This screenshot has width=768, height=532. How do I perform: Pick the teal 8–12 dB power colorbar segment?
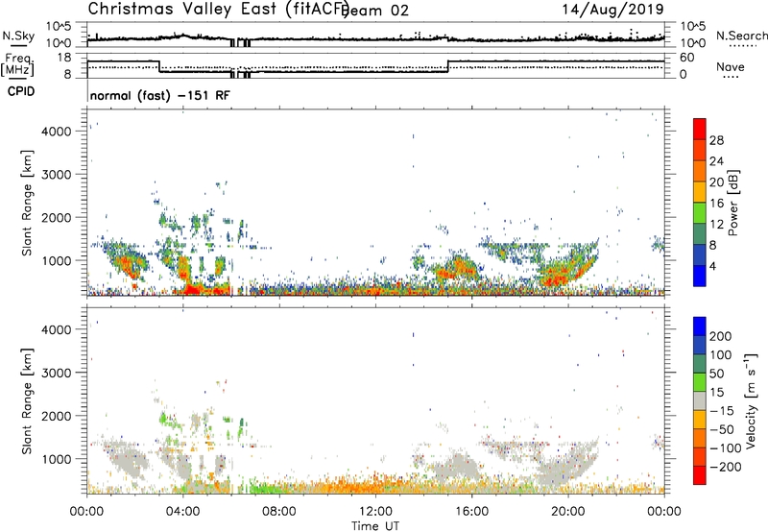tap(700, 234)
